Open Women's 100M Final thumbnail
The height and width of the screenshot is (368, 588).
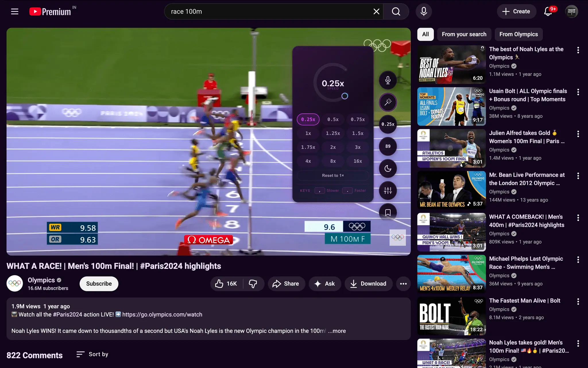coord(451,148)
